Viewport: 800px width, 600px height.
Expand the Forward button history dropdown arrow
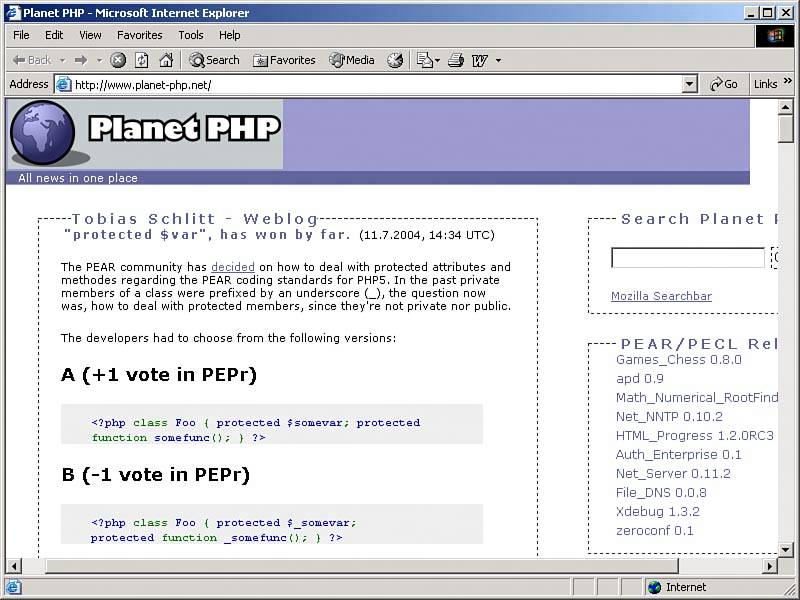click(98, 60)
